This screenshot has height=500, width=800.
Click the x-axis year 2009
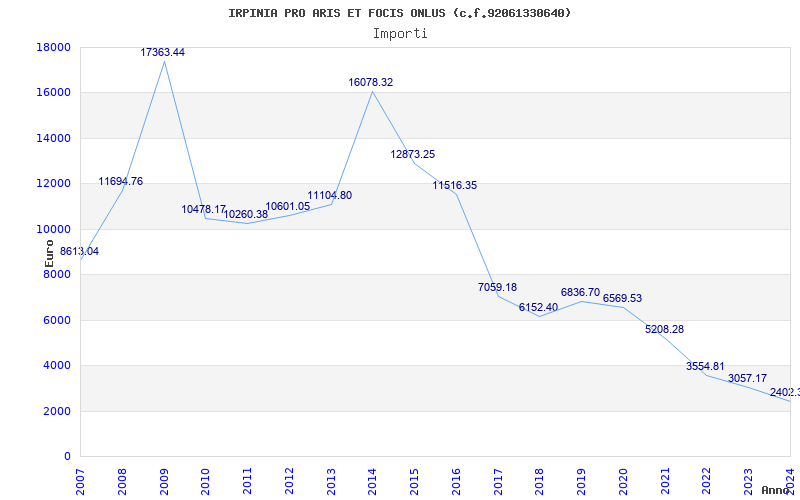pos(164,482)
